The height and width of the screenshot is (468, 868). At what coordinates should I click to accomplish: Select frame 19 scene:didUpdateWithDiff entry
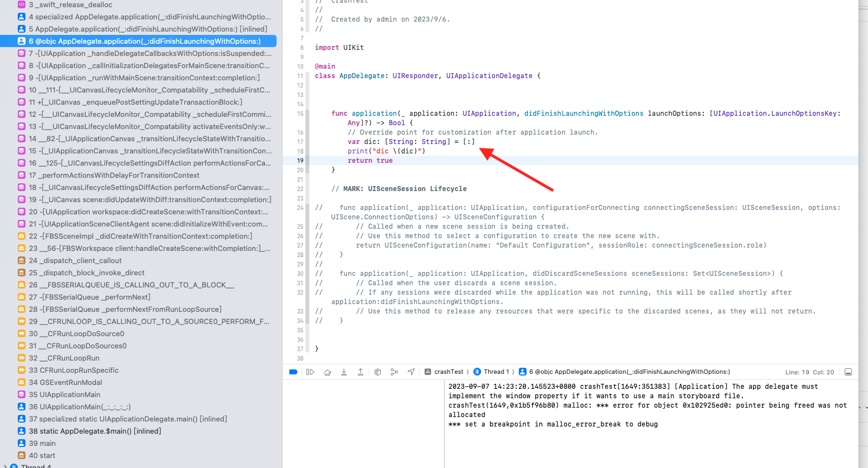[x=139, y=199]
